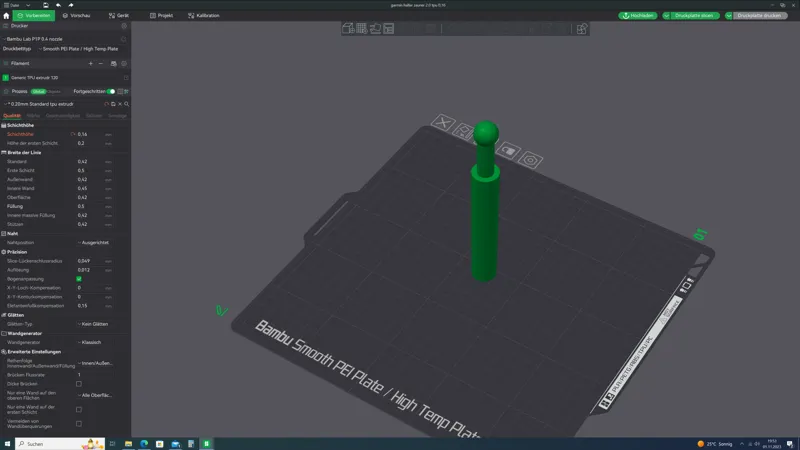Click the Elefantenfußkompensation value field 0,15
Image resolution: width=800 pixels, height=450 pixels.
click(x=89, y=306)
